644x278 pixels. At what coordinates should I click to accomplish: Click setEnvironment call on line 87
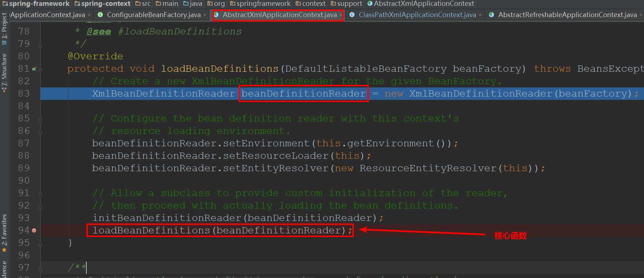coord(266,143)
